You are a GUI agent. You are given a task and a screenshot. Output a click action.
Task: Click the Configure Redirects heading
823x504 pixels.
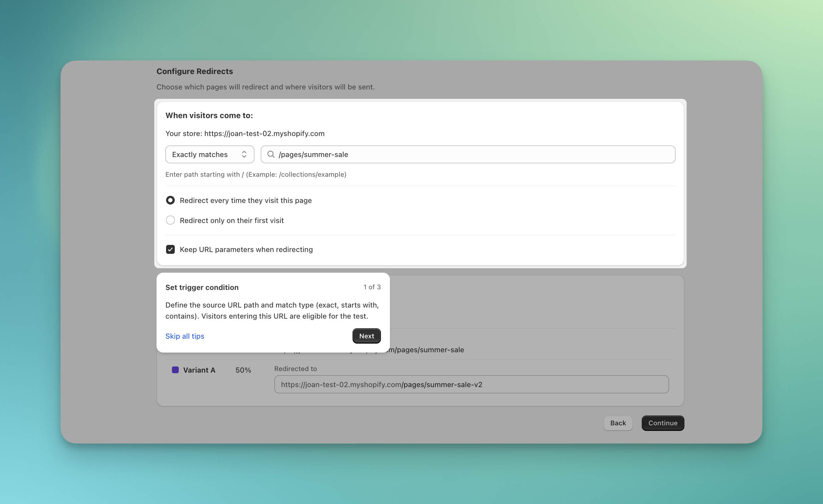pyautogui.click(x=195, y=71)
